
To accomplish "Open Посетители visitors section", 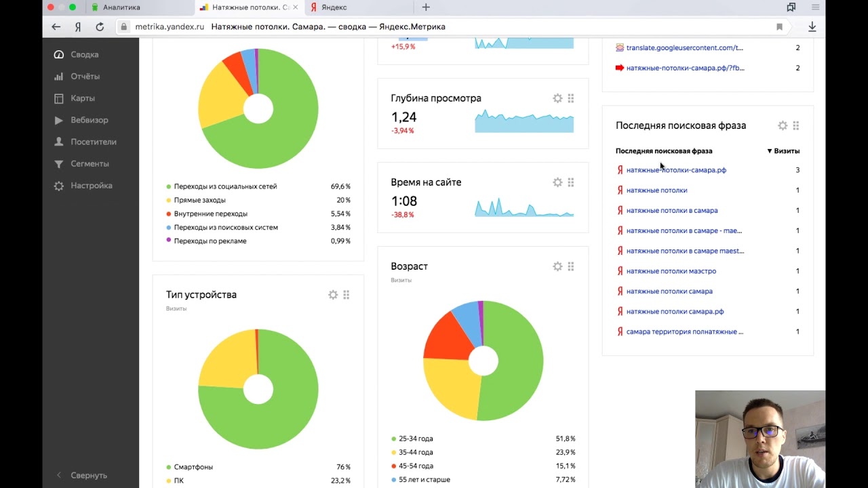I will click(x=93, y=142).
